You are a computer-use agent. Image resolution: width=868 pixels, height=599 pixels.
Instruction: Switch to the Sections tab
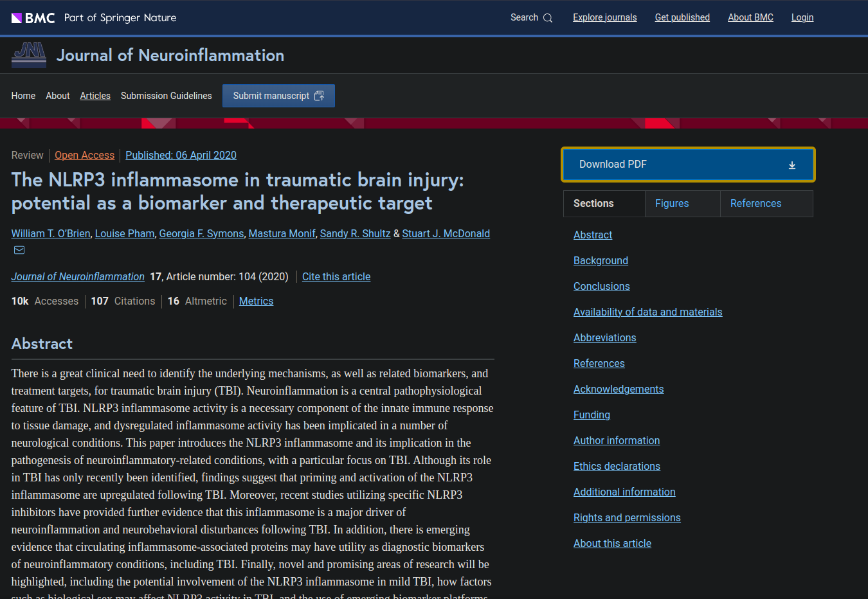point(604,204)
